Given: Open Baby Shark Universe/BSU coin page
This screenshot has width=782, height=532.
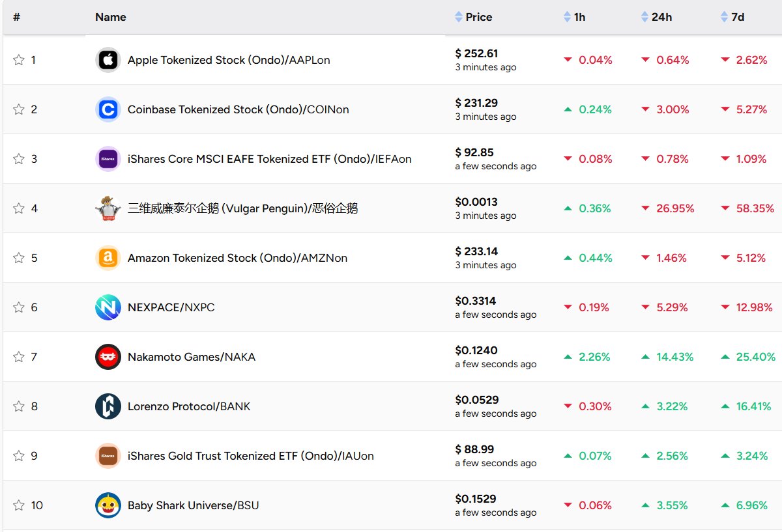Looking at the screenshot, I should 193,505.
